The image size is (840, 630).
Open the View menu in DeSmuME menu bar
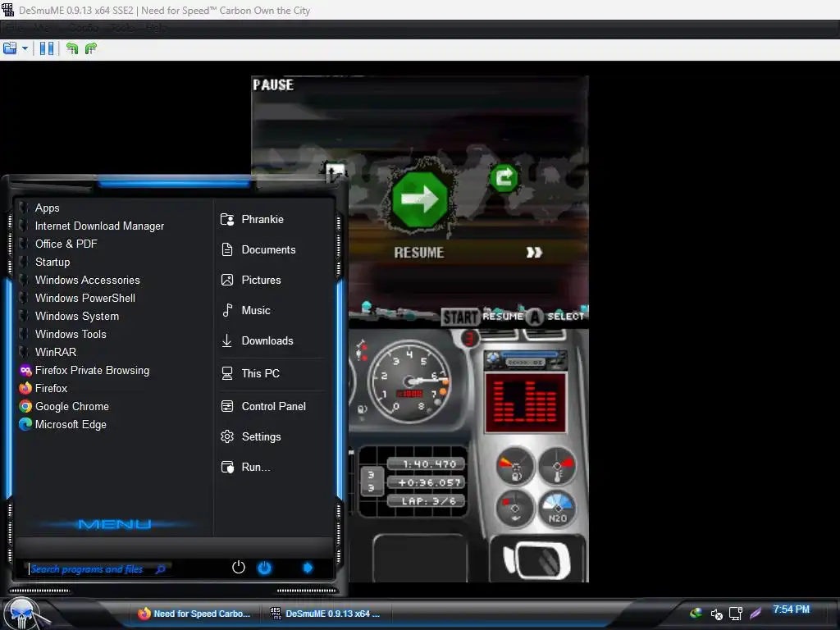coord(42,28)
